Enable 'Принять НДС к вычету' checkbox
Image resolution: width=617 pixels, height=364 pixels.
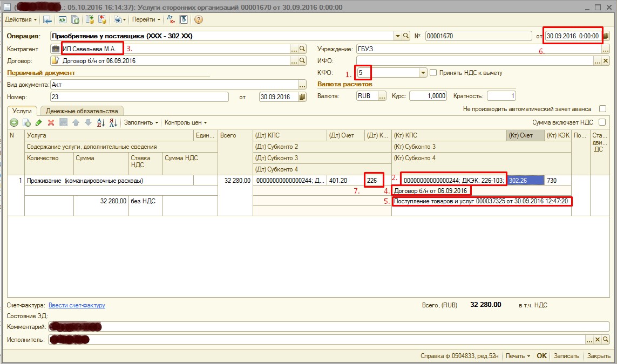(x=433, y=73)
